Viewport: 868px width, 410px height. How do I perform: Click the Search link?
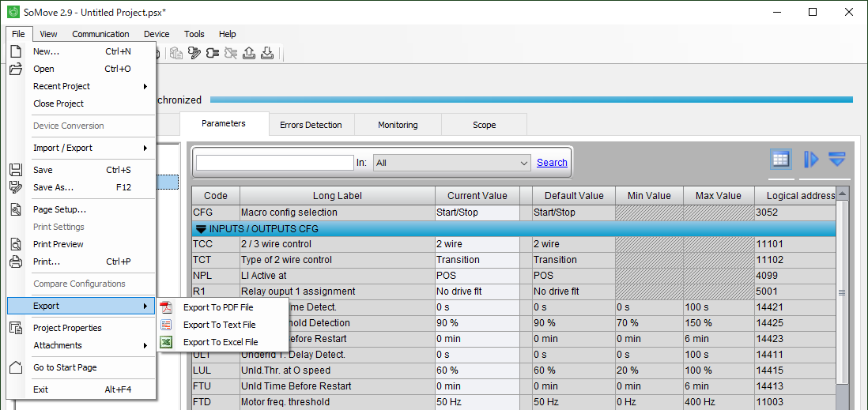click(x=552, y=163)
